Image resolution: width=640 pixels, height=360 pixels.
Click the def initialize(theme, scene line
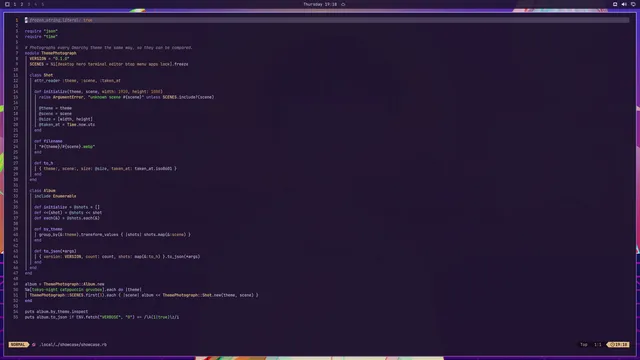pyautogui.click(x=98, y=91)
